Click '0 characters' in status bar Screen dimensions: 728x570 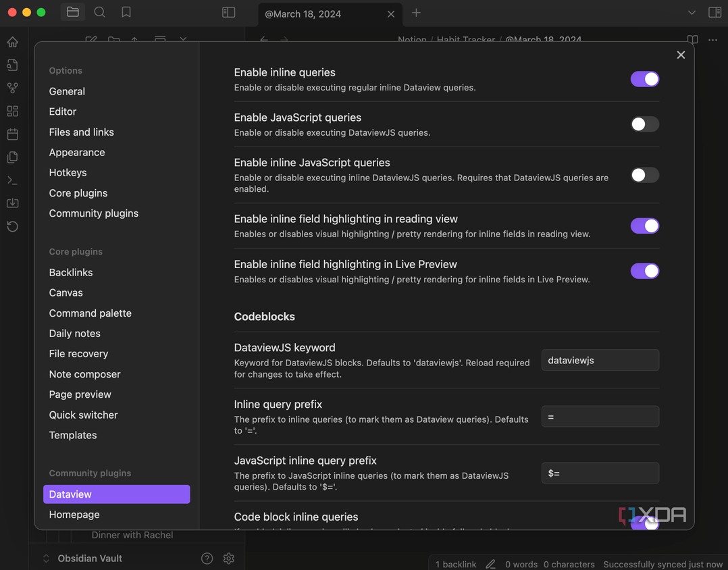(569, 564)
